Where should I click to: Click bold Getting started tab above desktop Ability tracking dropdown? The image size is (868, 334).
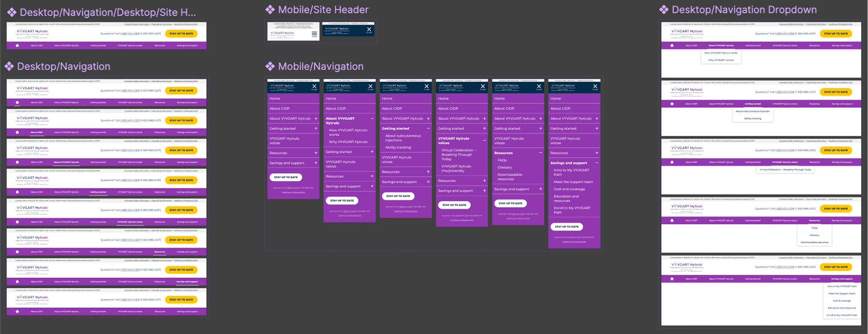[752, 104]
